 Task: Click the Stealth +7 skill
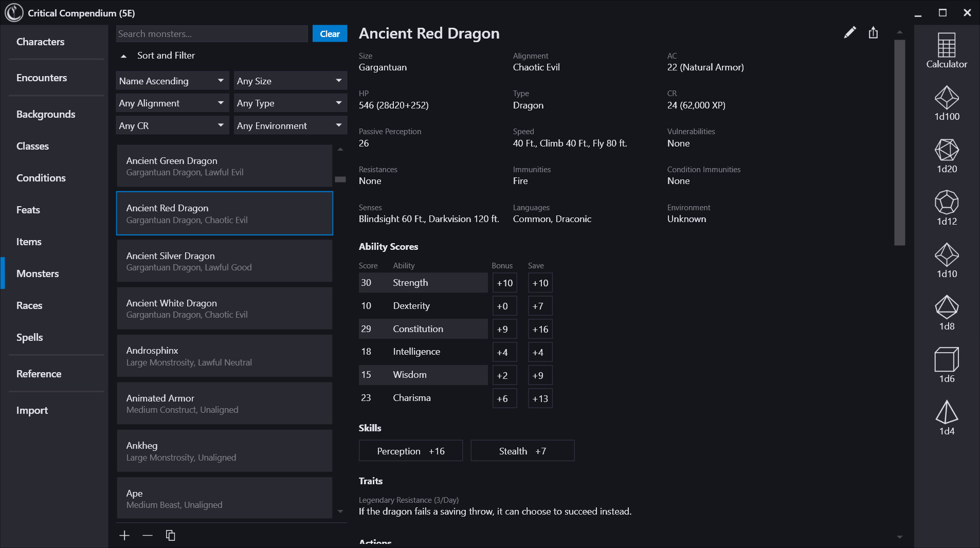522,451
